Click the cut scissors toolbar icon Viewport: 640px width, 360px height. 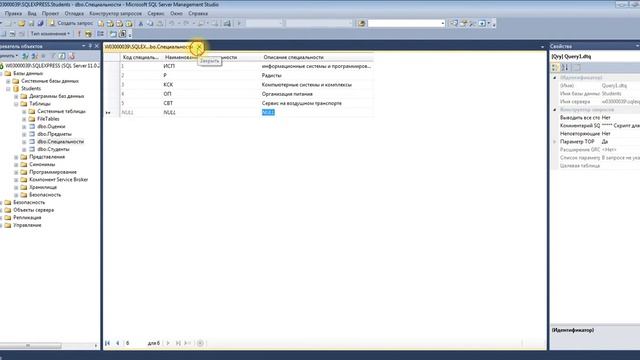point(141,24)
